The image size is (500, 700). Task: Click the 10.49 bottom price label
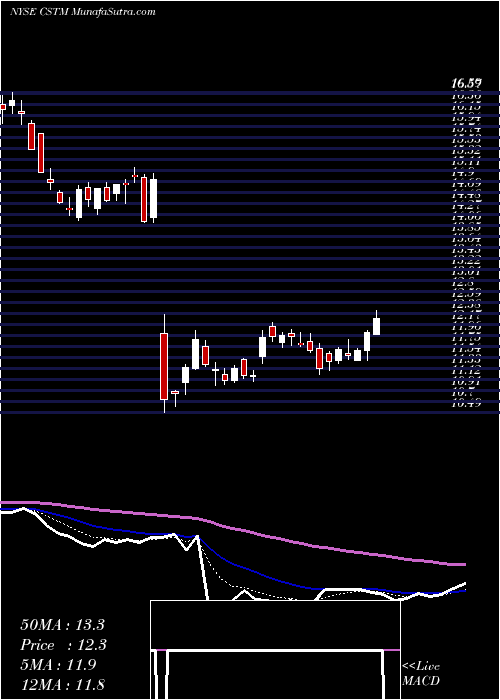[466, 404]
